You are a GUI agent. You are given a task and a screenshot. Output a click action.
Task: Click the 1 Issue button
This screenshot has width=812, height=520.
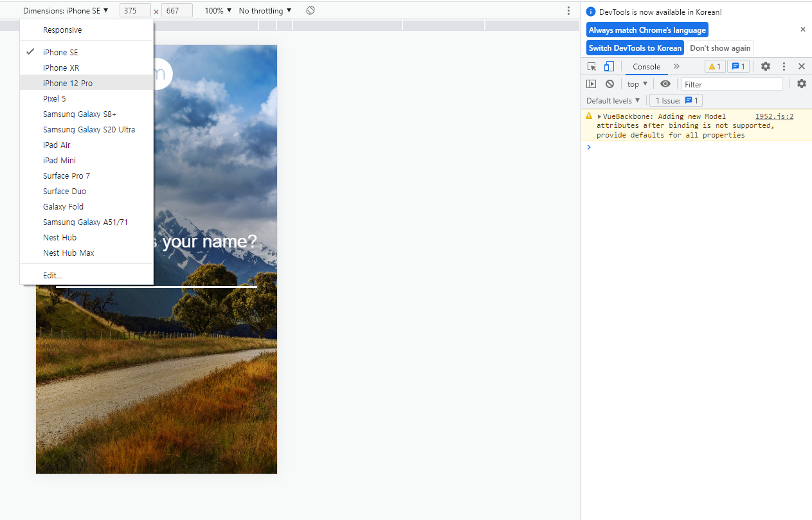[676, 100]
